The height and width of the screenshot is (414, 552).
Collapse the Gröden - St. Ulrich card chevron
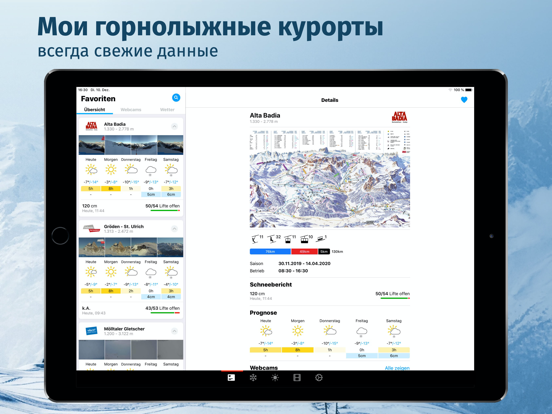174,229
